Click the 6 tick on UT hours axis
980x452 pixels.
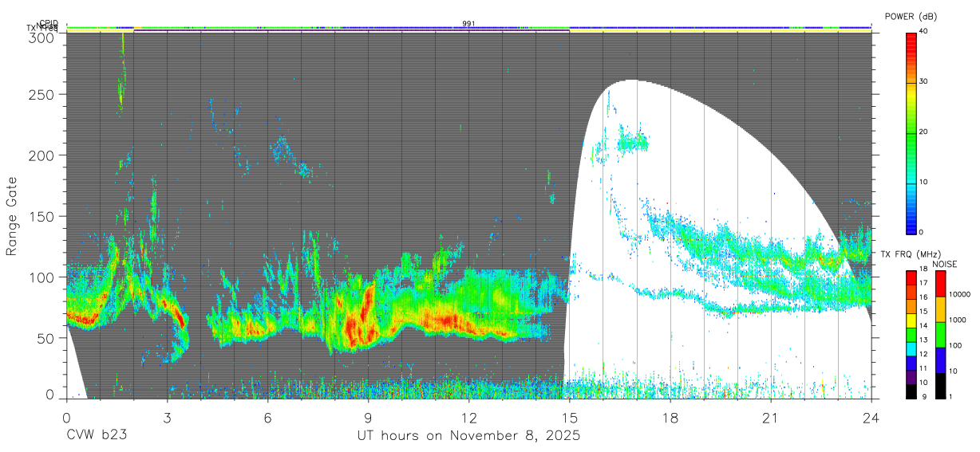(267, 418)
